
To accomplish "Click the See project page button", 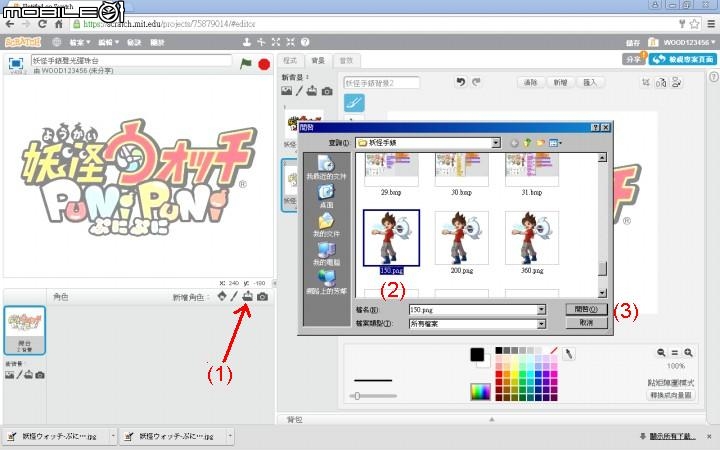I will [x=682, y=59].
